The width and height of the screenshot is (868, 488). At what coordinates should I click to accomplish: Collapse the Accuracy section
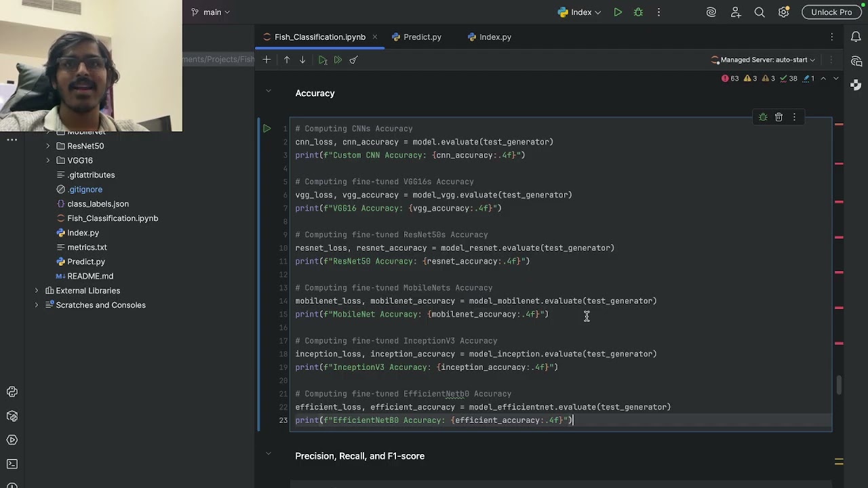(268, 91)
